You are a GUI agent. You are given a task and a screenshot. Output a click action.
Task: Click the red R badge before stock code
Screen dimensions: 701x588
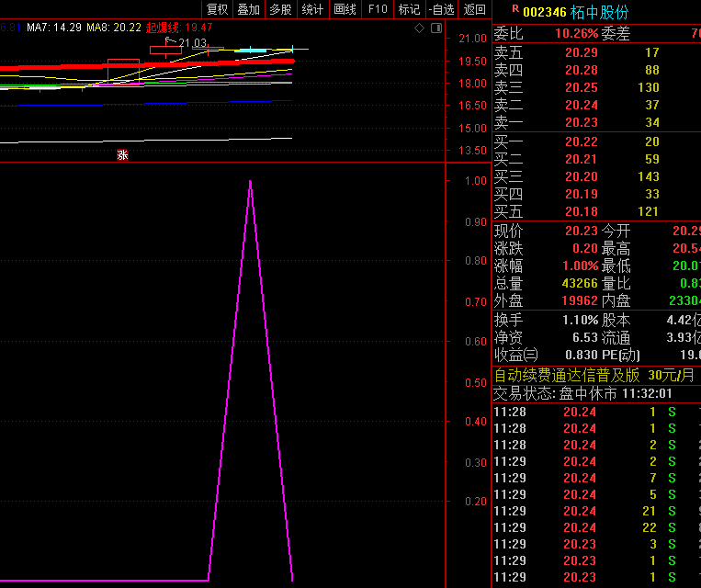pyautogui.click(x=514, y=8)
